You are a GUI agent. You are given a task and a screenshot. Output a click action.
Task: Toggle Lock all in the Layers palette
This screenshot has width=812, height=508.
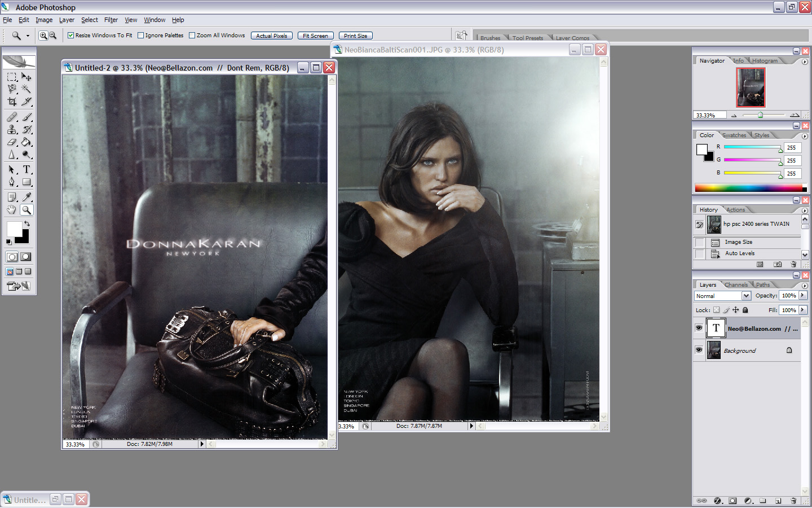click(745, 310)
